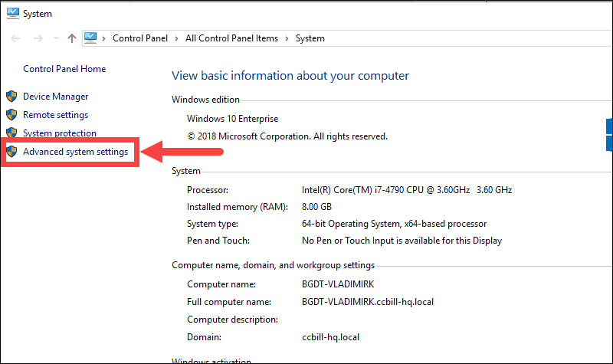Expand the chevron after Control Panel
This screenshot has height=364, width=613.
point(177,38)
